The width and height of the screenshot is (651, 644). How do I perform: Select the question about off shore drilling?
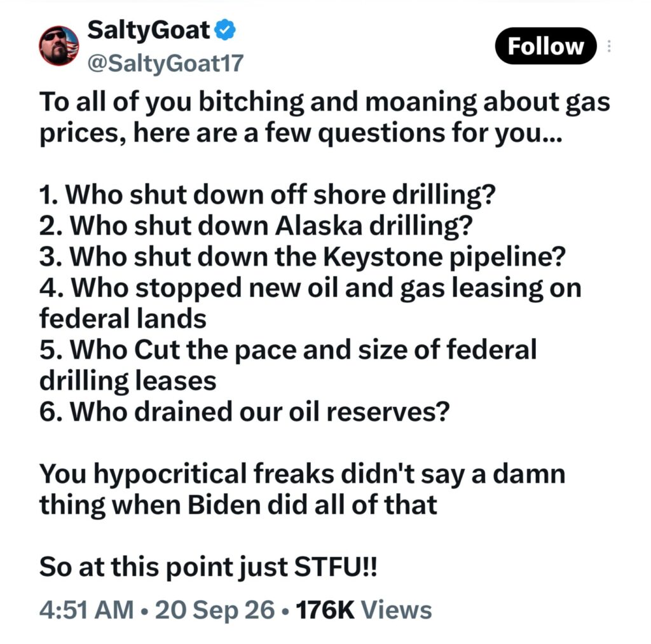[268, 195]
